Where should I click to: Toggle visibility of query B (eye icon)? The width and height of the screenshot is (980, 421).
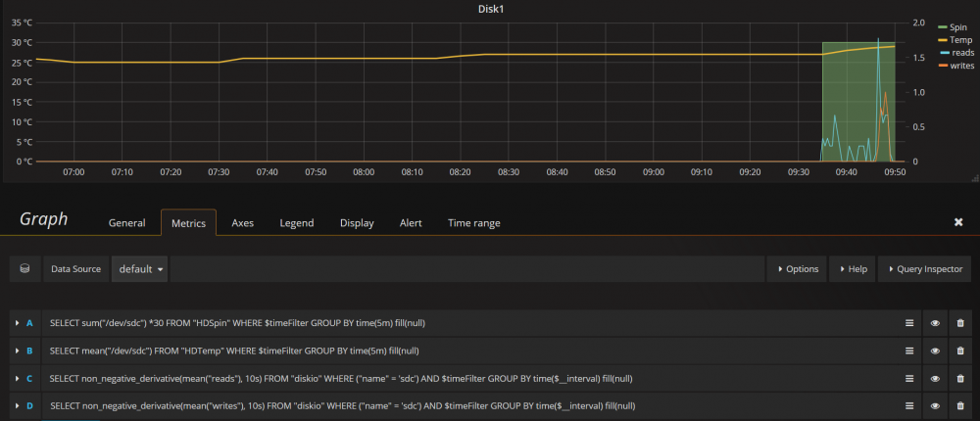click(935, 351)
